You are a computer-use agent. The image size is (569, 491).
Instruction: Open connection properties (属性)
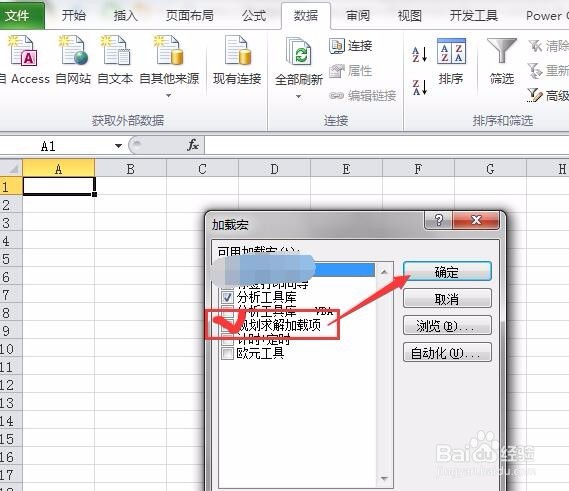tap(351, 71)
